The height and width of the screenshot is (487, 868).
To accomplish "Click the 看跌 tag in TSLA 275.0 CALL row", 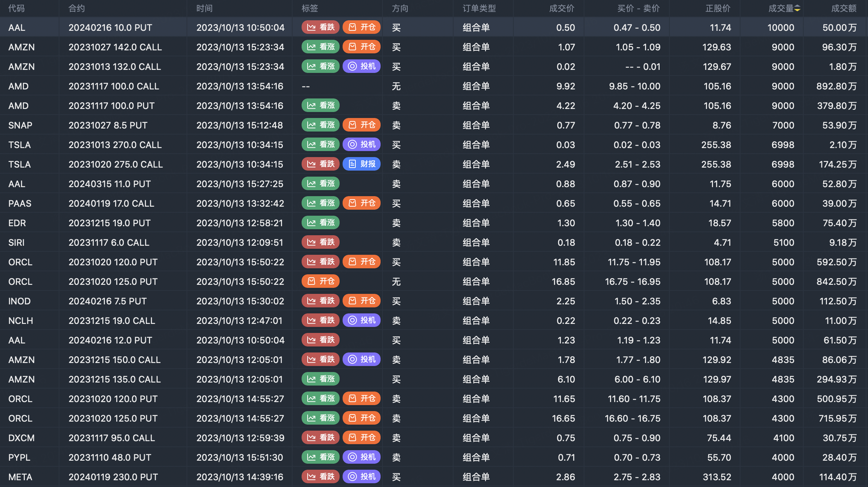I will point(321,164).
